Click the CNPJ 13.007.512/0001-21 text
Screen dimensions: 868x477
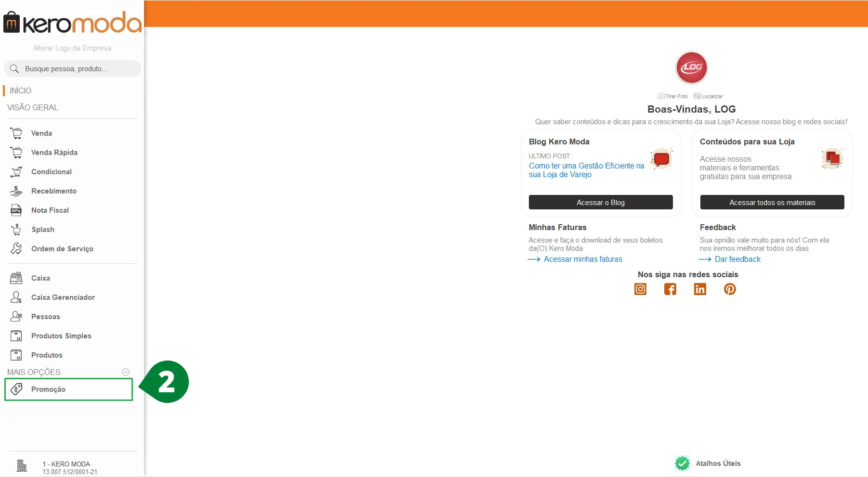point(70,472)
